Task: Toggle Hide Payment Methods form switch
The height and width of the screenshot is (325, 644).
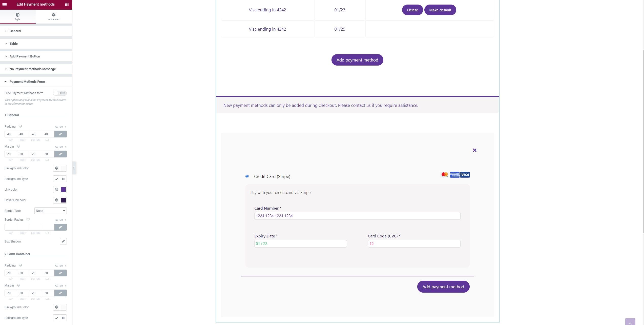Action: click(60, 93)
